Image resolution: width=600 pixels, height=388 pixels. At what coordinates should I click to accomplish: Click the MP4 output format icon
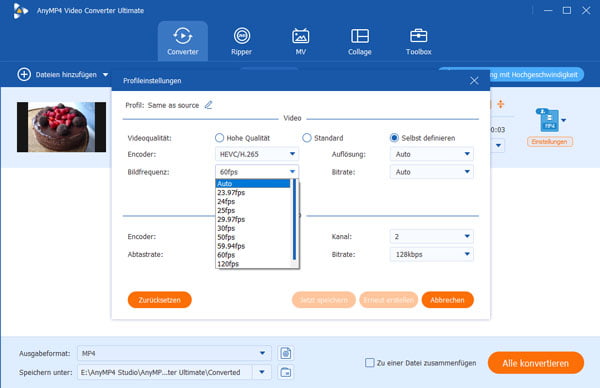pos(549,121)
